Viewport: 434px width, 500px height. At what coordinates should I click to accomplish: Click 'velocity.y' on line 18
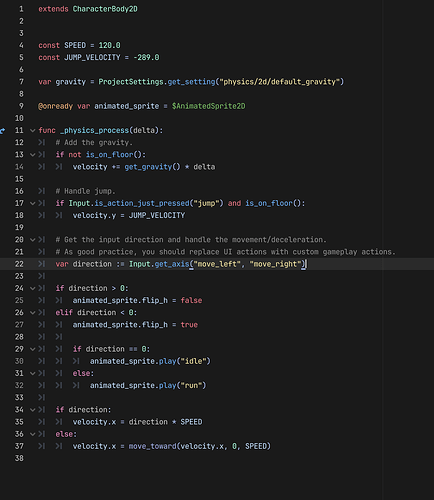click(94, 216)
